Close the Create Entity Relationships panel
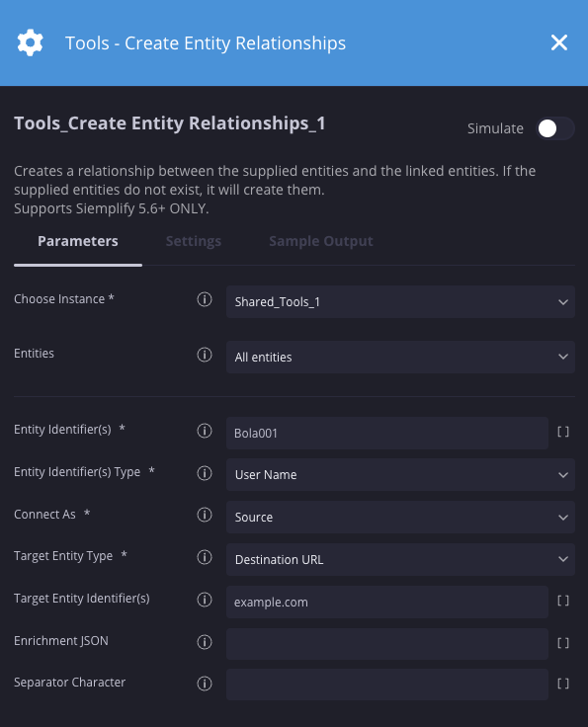Viewport: 588px width, 727px height. [x=559, y=42]
